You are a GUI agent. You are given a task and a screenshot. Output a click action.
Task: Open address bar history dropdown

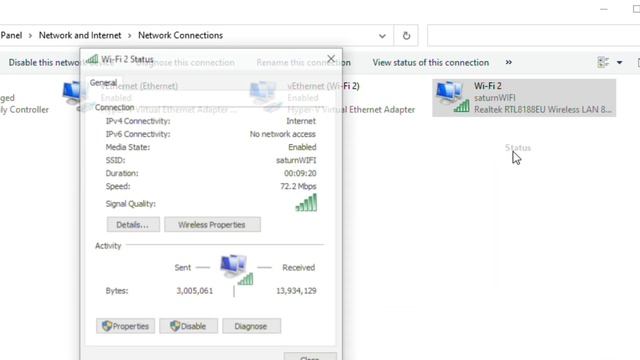382,36
